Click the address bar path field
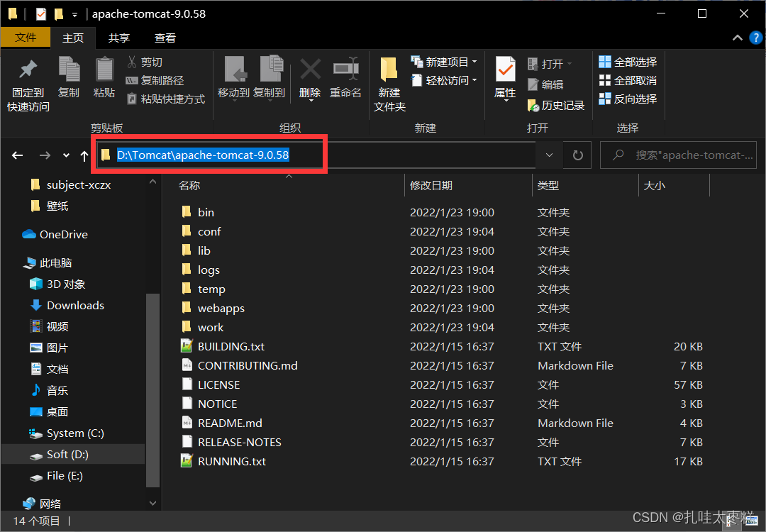Screen dimensions: 766x532 [x=316, y=155]
